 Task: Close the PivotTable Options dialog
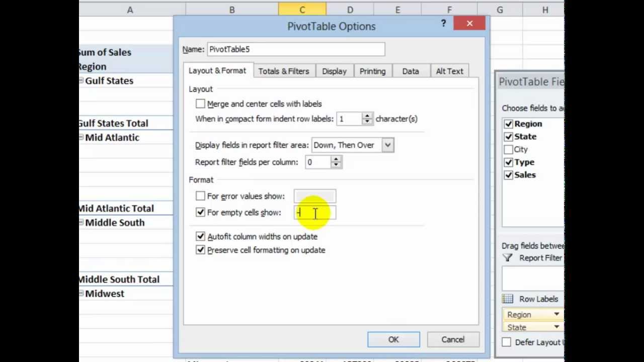[469, 23]
